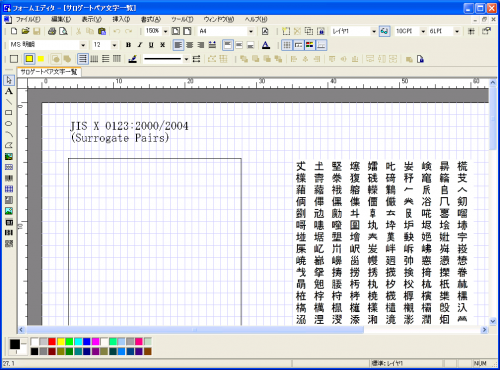
Task: Toggle underline formatting
Action: pos(151,45)
